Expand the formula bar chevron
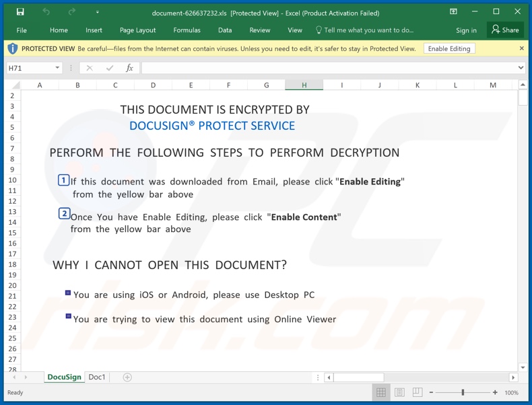 coord(521,68)
